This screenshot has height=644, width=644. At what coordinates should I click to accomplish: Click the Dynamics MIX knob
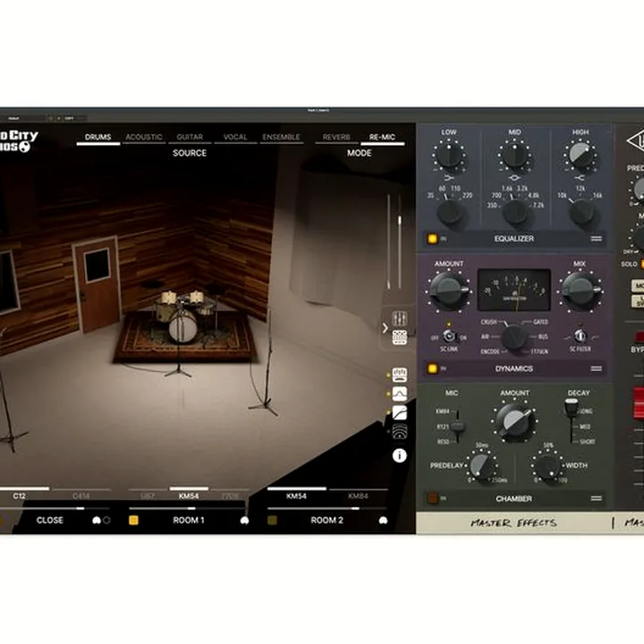point(580,291)
